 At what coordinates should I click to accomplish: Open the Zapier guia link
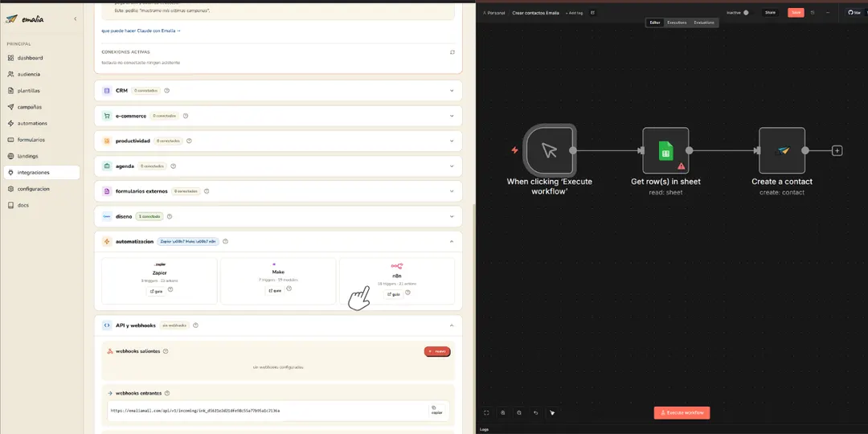coord(156,291)
